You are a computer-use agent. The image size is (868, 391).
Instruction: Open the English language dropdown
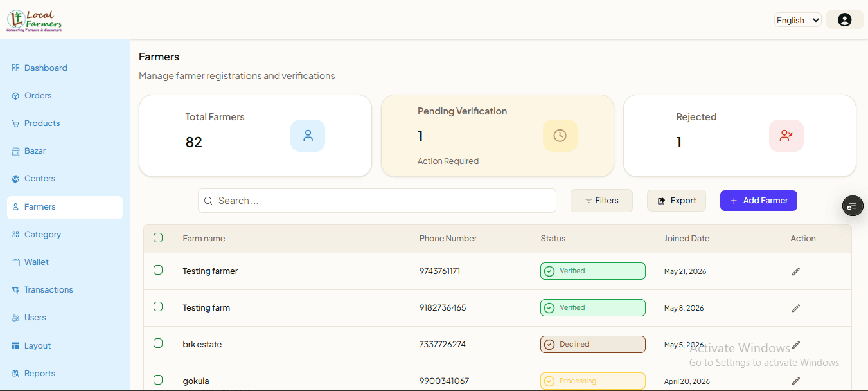pyautogui.click(x=797, y=20)
